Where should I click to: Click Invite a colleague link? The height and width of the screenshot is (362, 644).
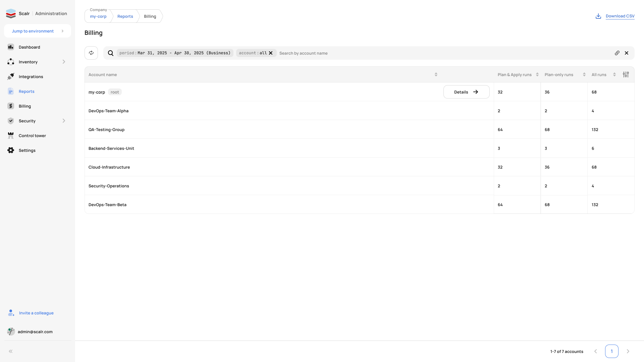coord(36,313)
